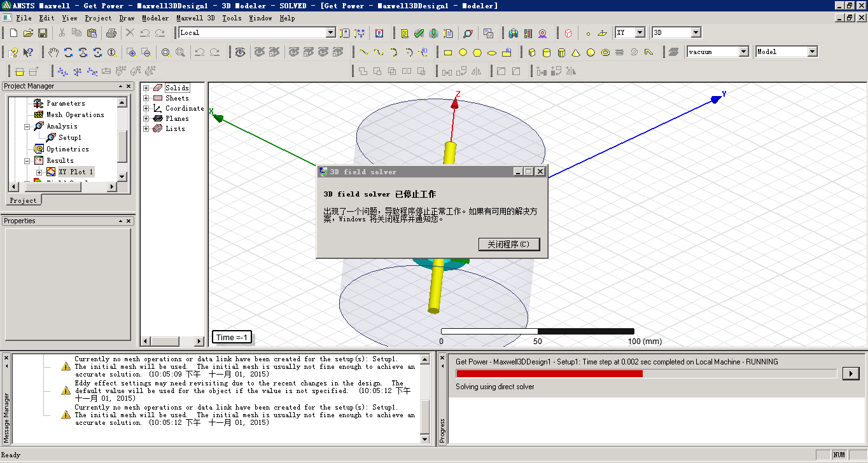
Task: Select the Draw Spline tool
Action: tap(379, 52)
